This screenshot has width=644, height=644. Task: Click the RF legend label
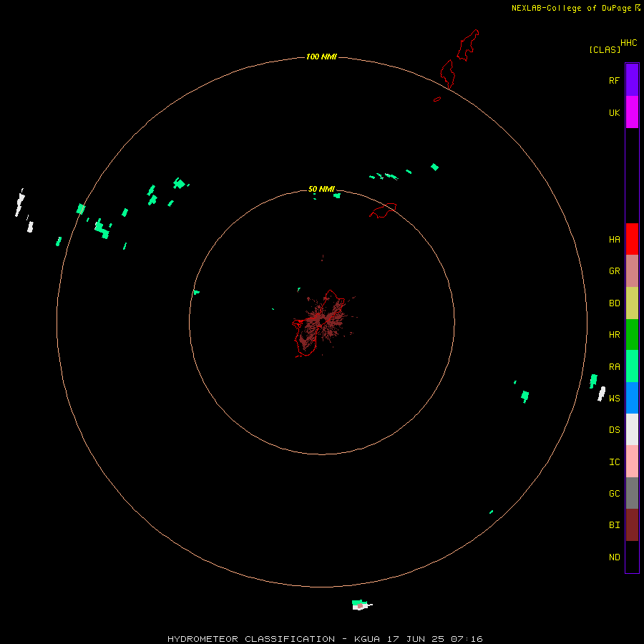pyautogui.click(x=614, y=80)
